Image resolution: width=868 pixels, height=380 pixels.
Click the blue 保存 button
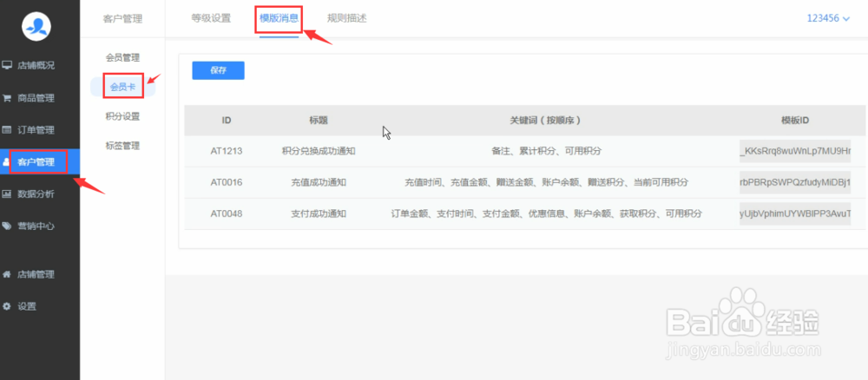(218, 70)
